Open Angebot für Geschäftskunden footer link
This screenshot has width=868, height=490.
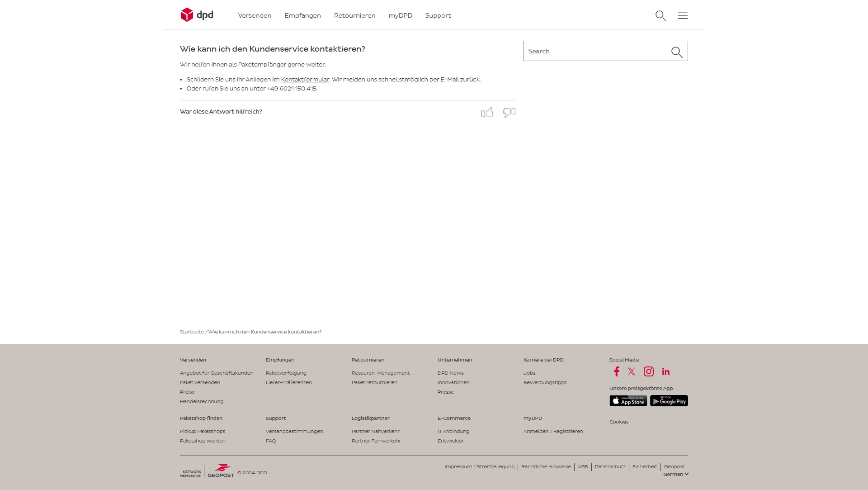(217, 373)
